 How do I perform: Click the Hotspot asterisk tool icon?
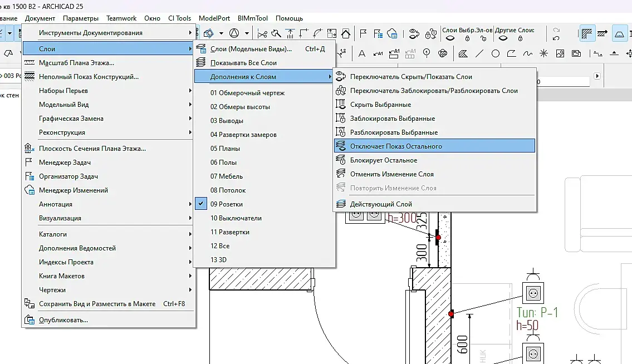click(543, 54)
